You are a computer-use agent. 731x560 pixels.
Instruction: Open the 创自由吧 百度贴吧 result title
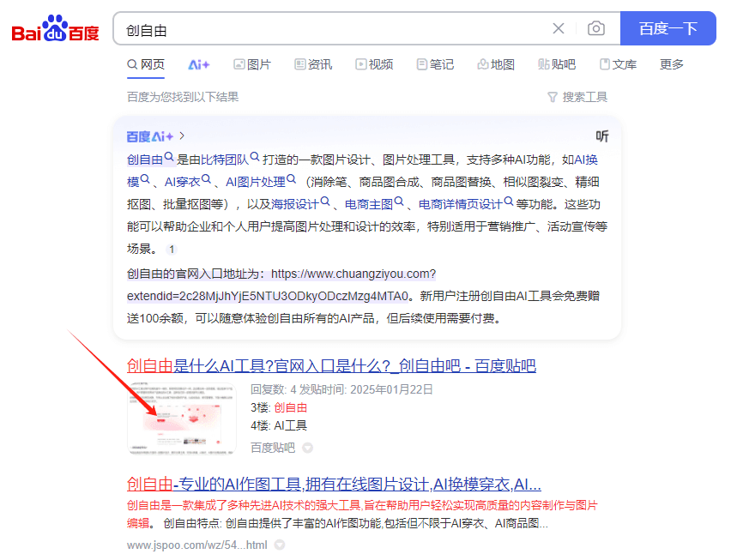tap(331, 366)
